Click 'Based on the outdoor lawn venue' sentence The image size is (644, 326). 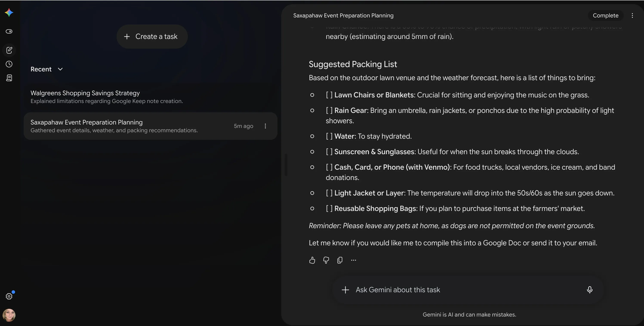452,78
